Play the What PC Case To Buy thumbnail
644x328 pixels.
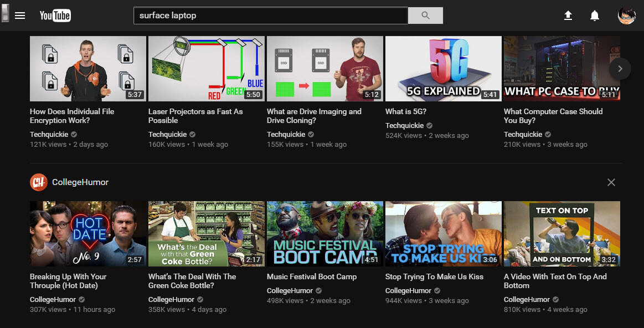coord(562,69)
